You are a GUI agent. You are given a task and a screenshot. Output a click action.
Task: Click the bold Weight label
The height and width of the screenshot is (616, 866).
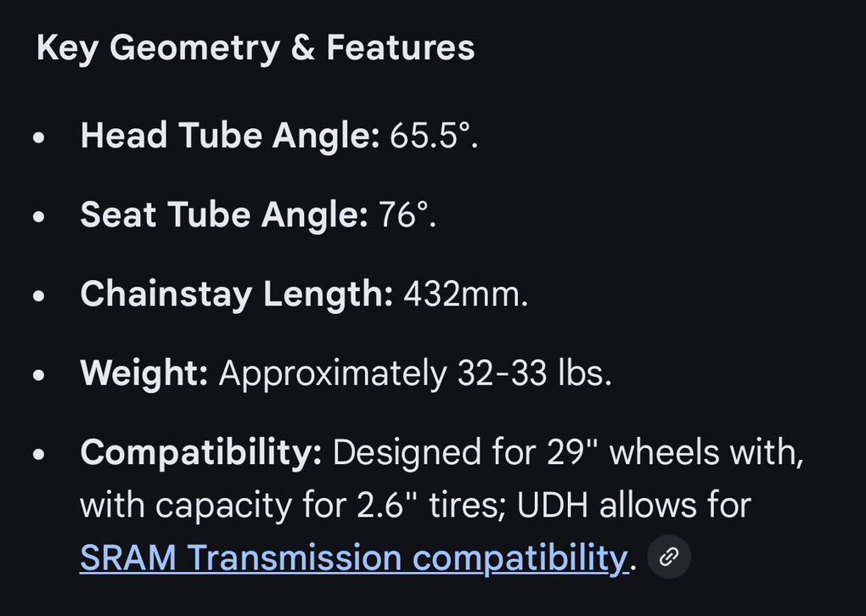coord(143,372)
